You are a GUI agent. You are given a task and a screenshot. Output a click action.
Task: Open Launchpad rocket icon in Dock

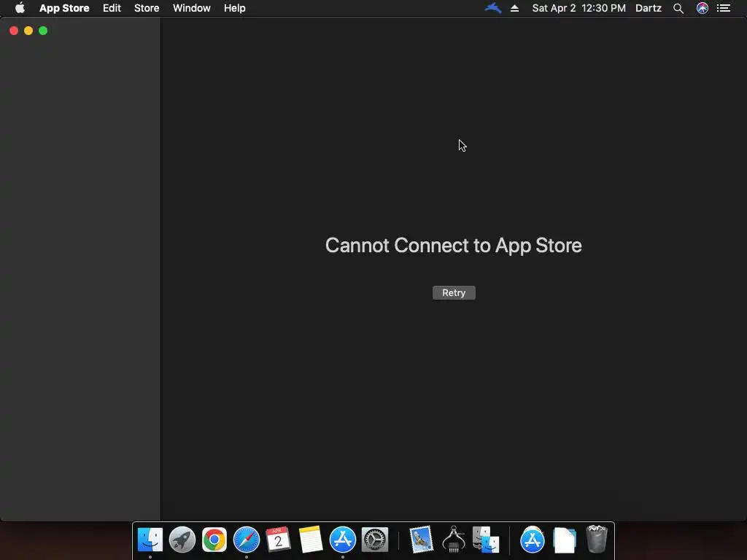tap(182, 540)
